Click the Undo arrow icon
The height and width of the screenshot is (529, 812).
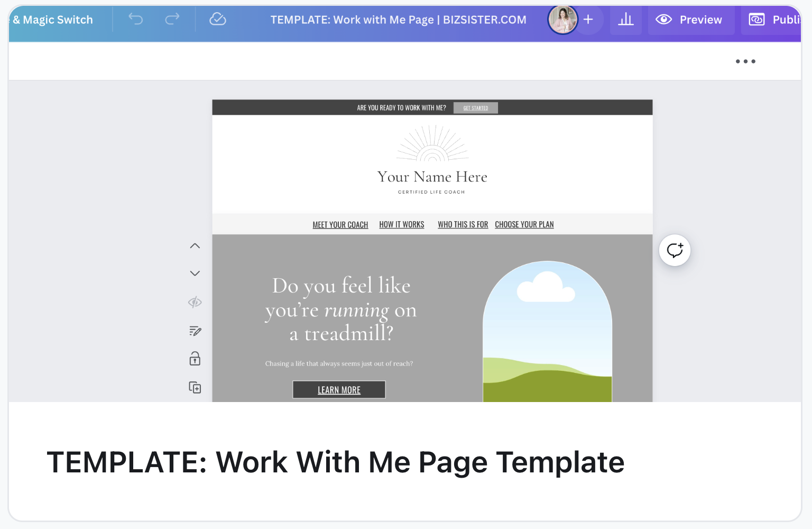(136, 20)
